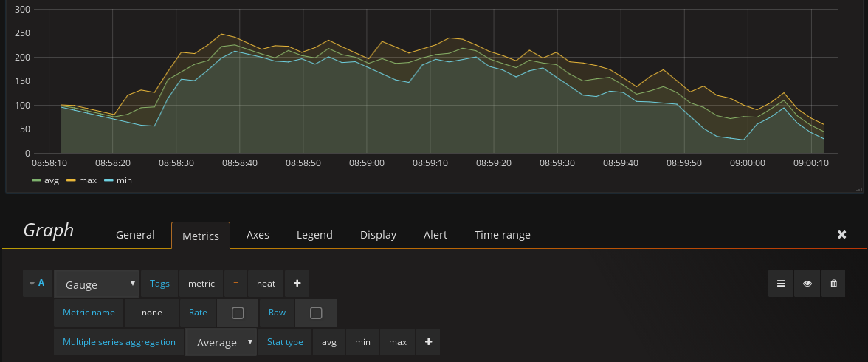This screenshot has width=868, height=362.
Task: Select the Metrics tab
Action: click(x=201, y=235)
